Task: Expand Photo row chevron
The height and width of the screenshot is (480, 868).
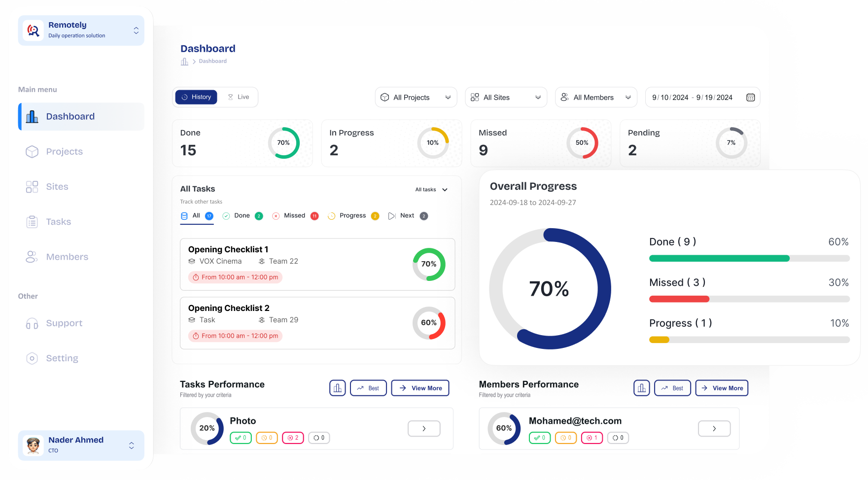Action: click(424, 429)
